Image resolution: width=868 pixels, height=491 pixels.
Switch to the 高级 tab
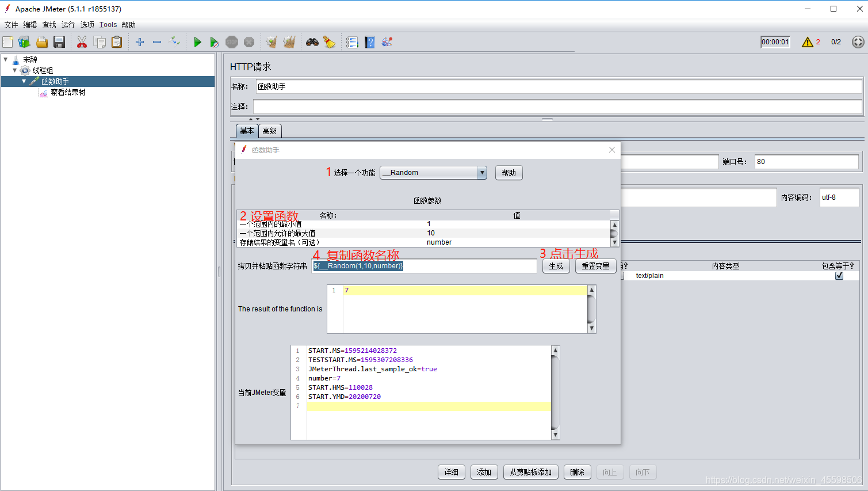tap(270, 131)
